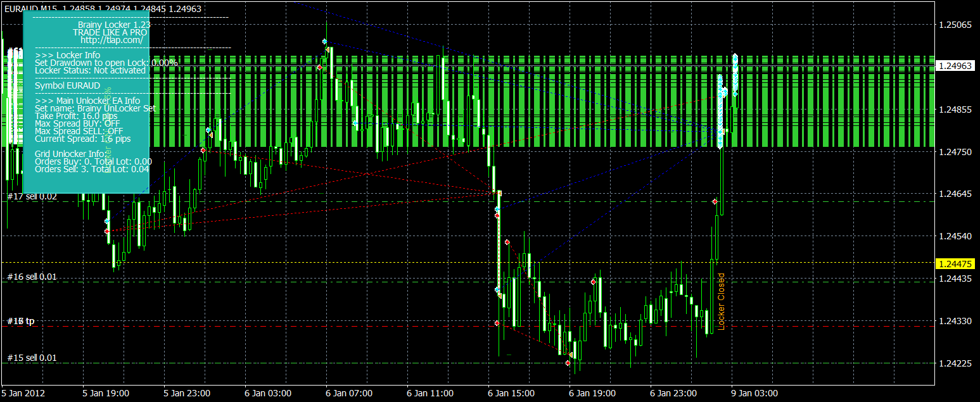Select 'Set Drawdown to open Lock: 0.00%' line
This screenshot has width=980, height=402.
pyautogui.click(x=106, y=63)
